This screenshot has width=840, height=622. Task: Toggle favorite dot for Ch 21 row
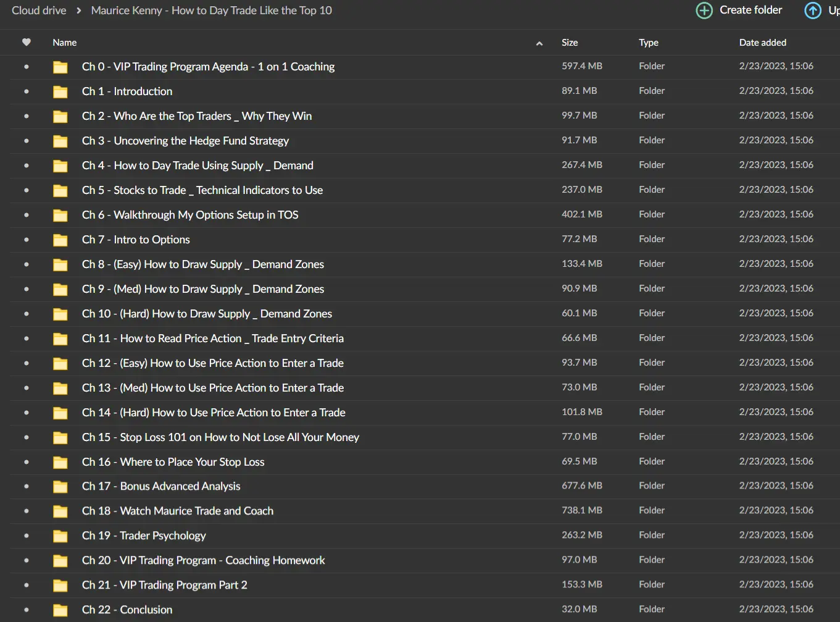pyautogui.click(x=27, y=585)
